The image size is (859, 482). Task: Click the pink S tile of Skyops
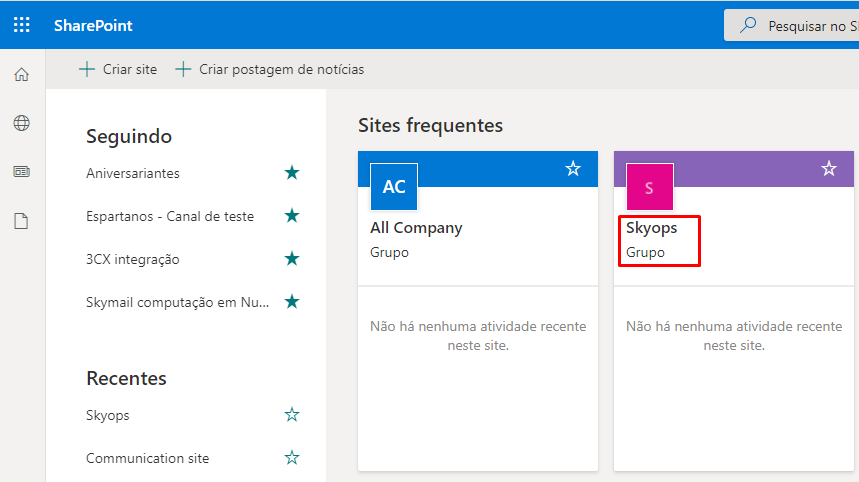pyautogui.click(x=650, y=187)
